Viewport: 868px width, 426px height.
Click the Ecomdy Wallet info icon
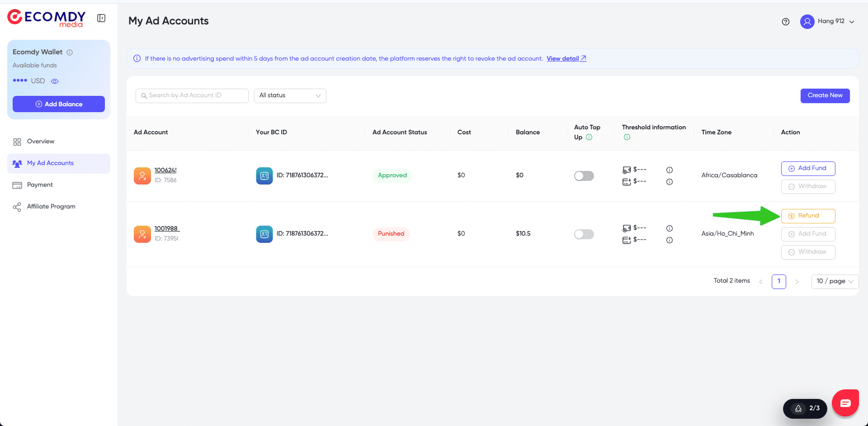tap(70, 52)
